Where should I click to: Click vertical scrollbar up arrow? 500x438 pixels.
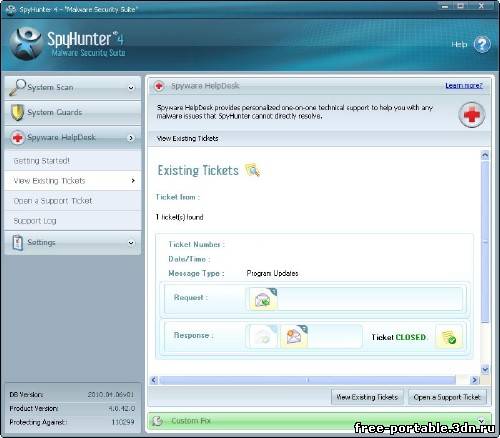pos(485,155)
